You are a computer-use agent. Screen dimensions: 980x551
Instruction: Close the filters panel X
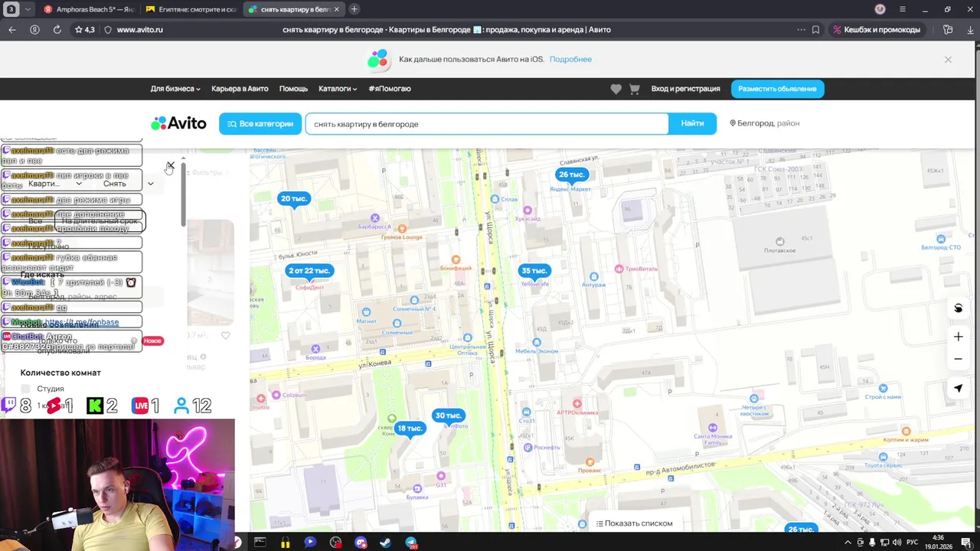170,165
